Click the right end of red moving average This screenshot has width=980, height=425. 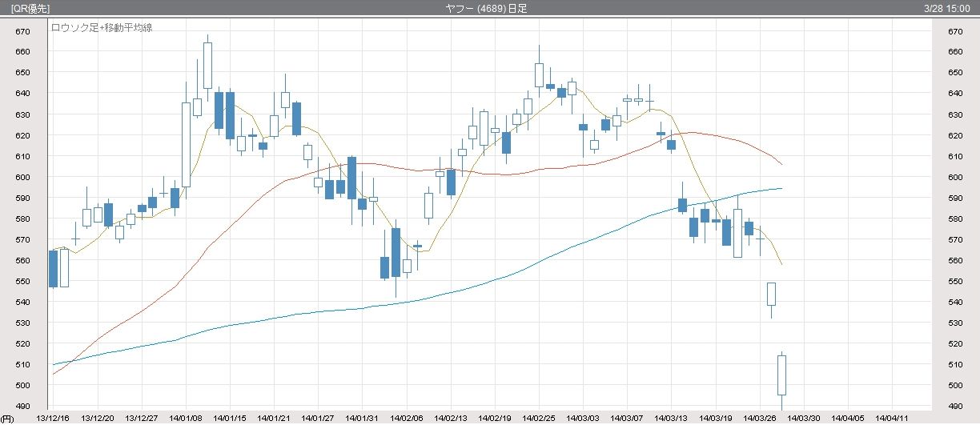pos(781,164)
